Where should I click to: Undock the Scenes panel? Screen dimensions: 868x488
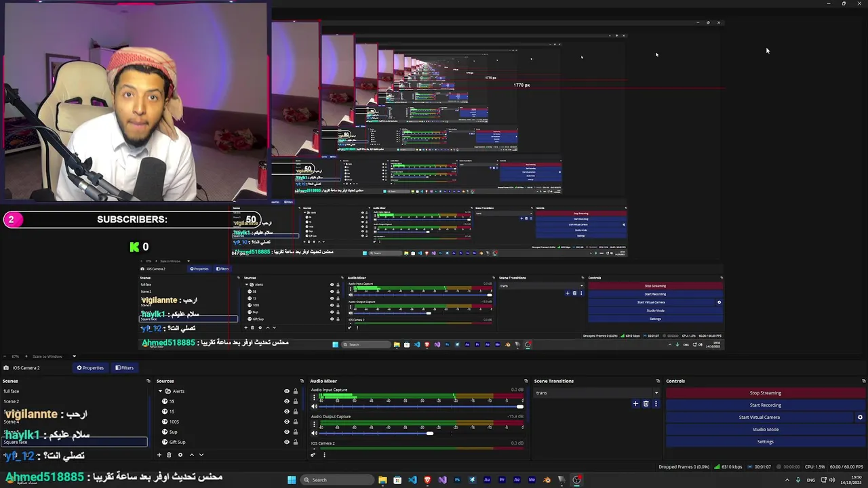coord(148,381)
